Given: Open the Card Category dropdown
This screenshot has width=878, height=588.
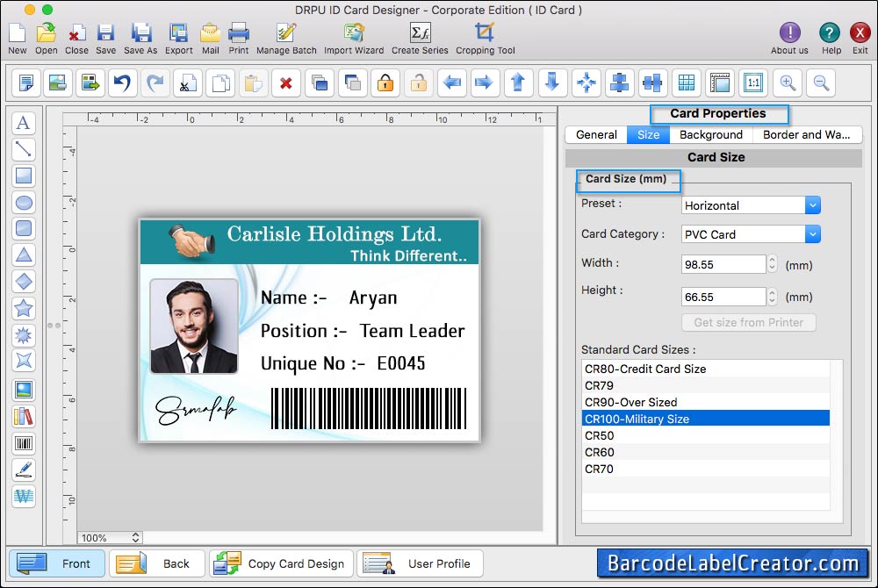Looking at the screenshot, I should (x=751, y=234).
